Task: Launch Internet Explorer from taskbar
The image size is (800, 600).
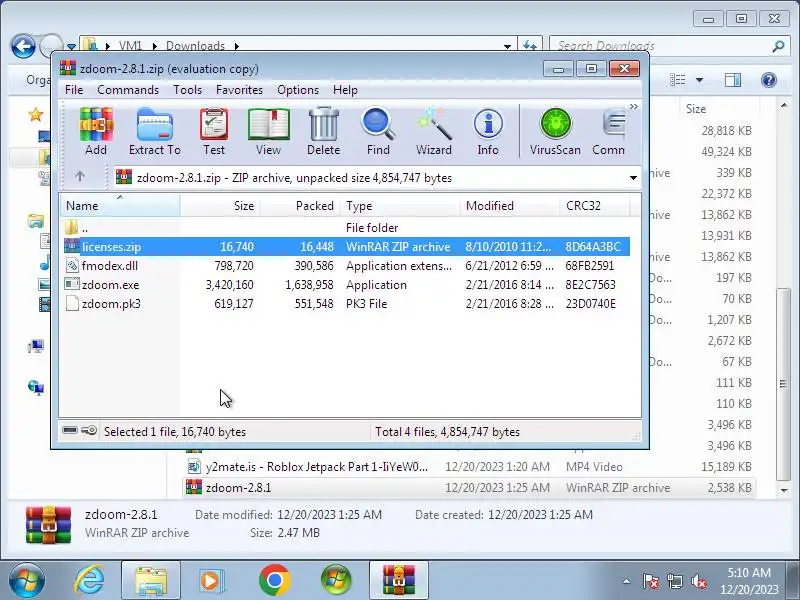Action: 90,580
